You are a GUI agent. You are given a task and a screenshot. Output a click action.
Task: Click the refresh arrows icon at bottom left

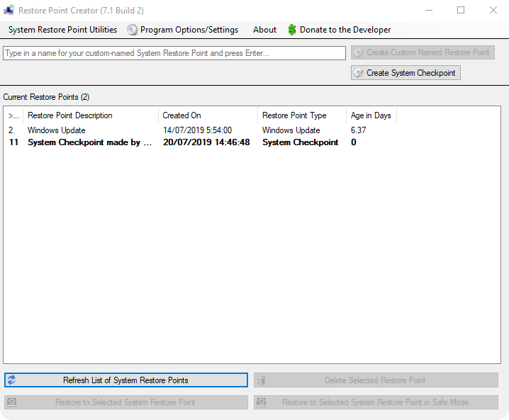(11, 380)
